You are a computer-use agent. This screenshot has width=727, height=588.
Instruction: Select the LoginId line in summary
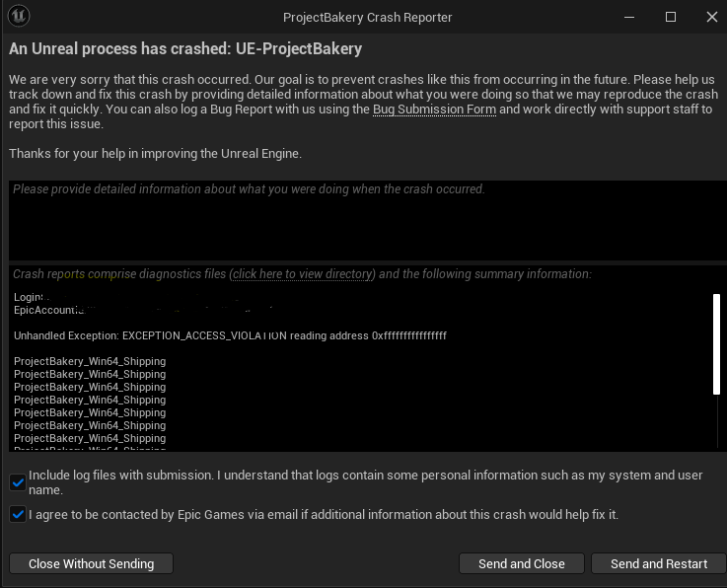point(31,297)
